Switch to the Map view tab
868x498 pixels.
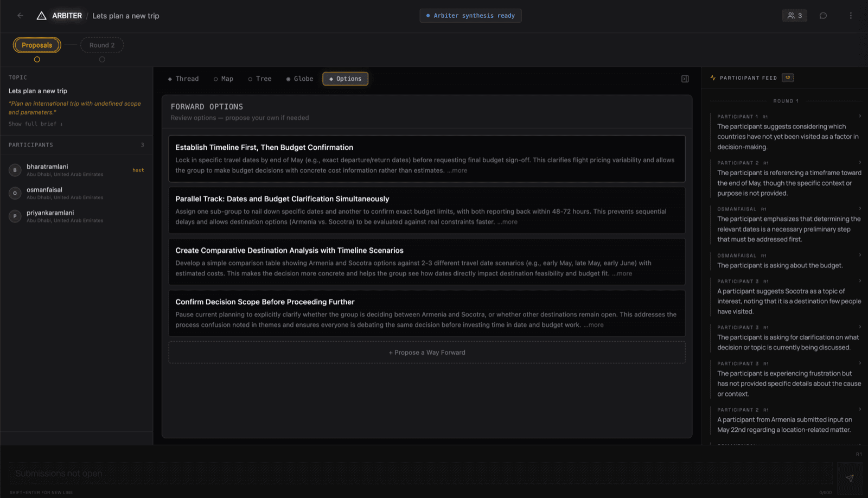[x=224, y=79]
